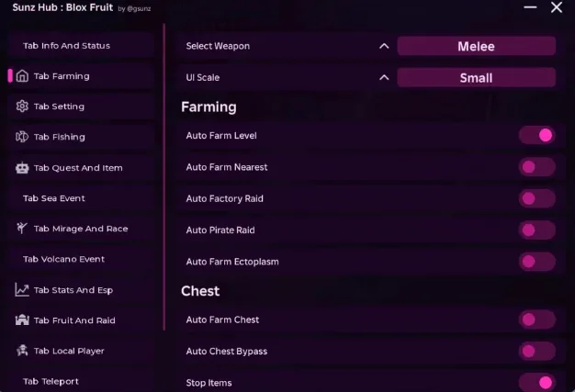Toggle Auto Farm Chest on

point(536,319)
